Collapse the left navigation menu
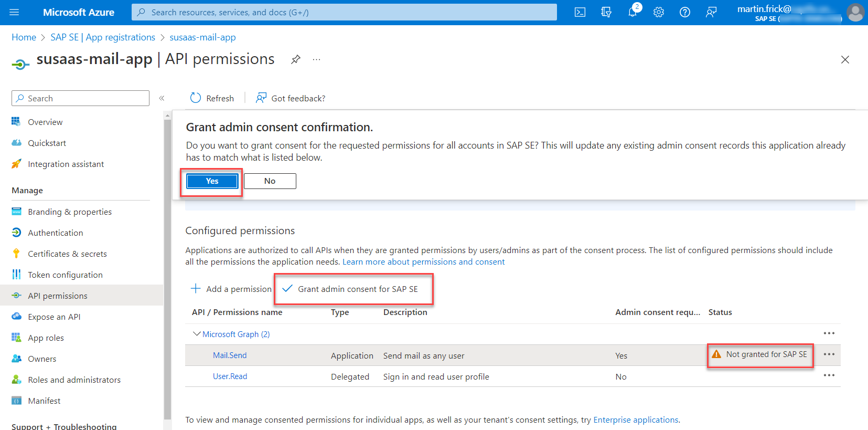This screenshot has width=868, height=430. pyautogui.click(x=162, y=98)
